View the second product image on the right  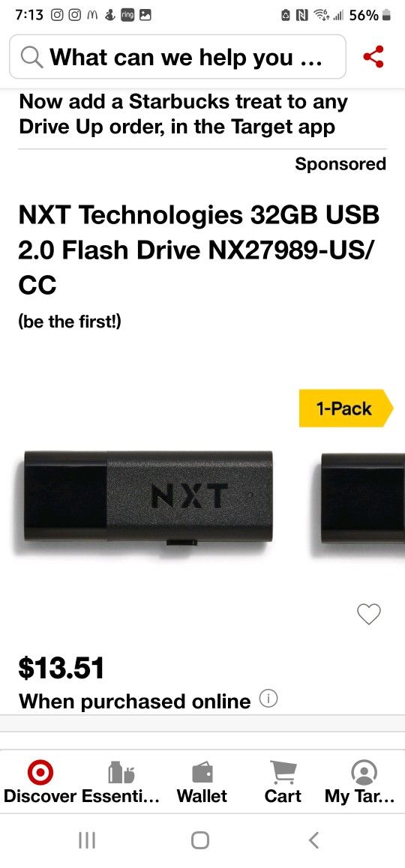(x=363, y=498)
